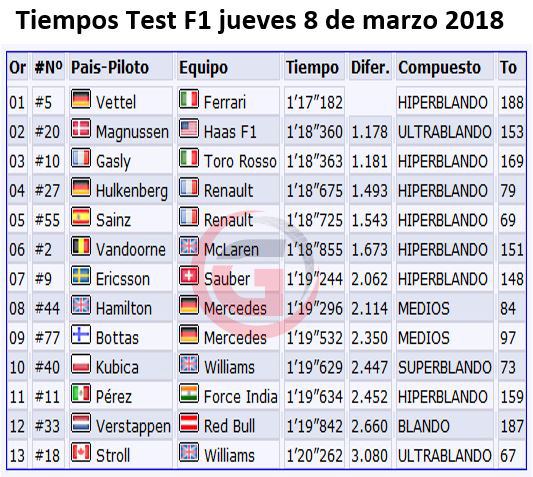The width and height of the screenshot is (533, 477).
Task: Click the Difer. column header
Action: coord(370,67)
